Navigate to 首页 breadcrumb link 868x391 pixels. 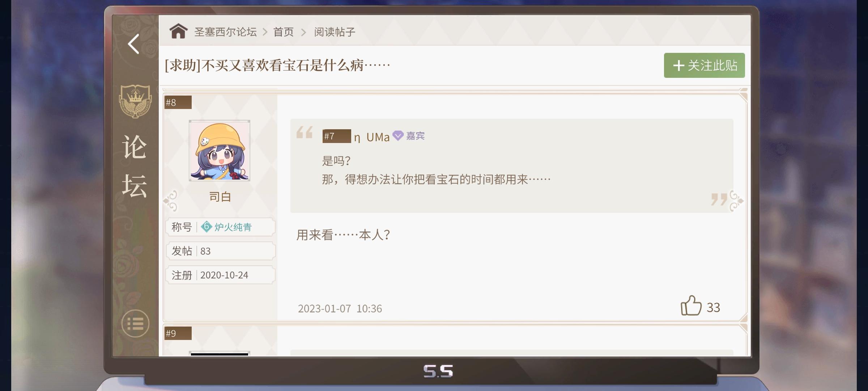click(x=283, y=32)
